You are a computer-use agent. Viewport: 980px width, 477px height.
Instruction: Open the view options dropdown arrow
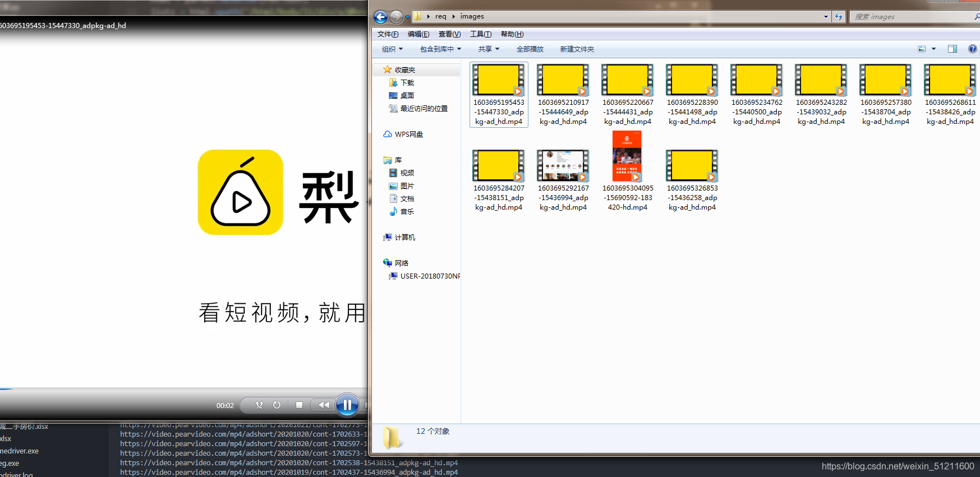point(933,49)
